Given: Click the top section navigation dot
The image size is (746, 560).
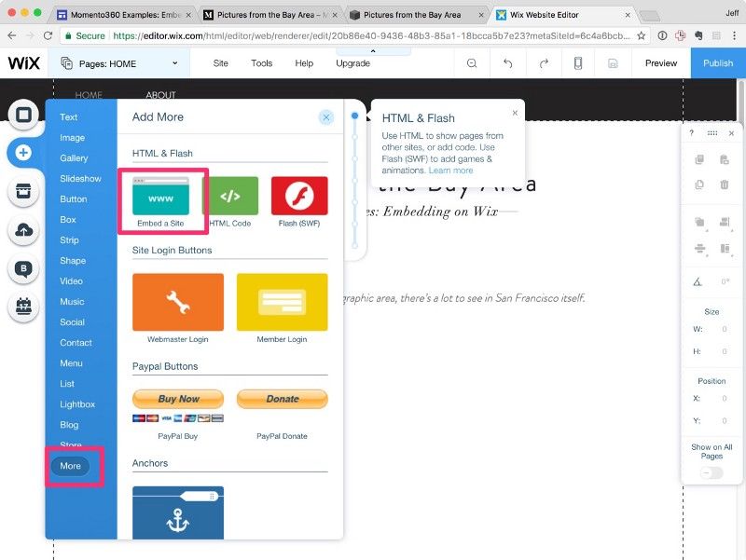Looking at the screenshot, I should 354,116.
